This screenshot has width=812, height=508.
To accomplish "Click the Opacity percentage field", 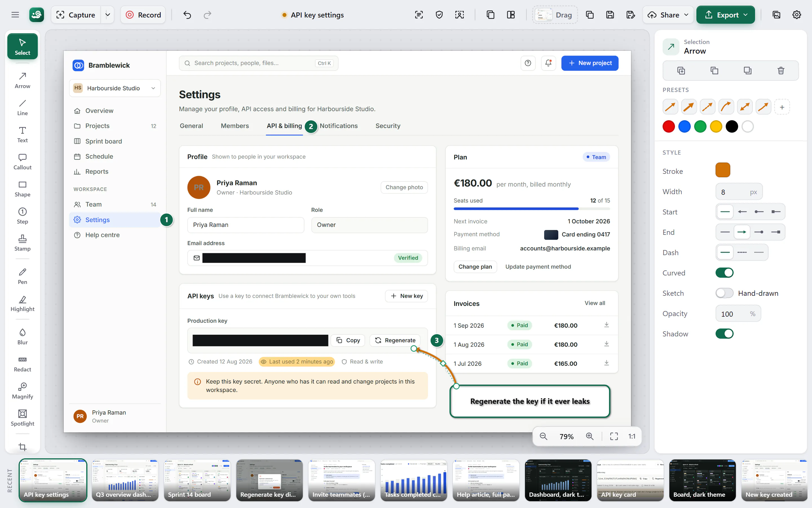I will (738, 314).
